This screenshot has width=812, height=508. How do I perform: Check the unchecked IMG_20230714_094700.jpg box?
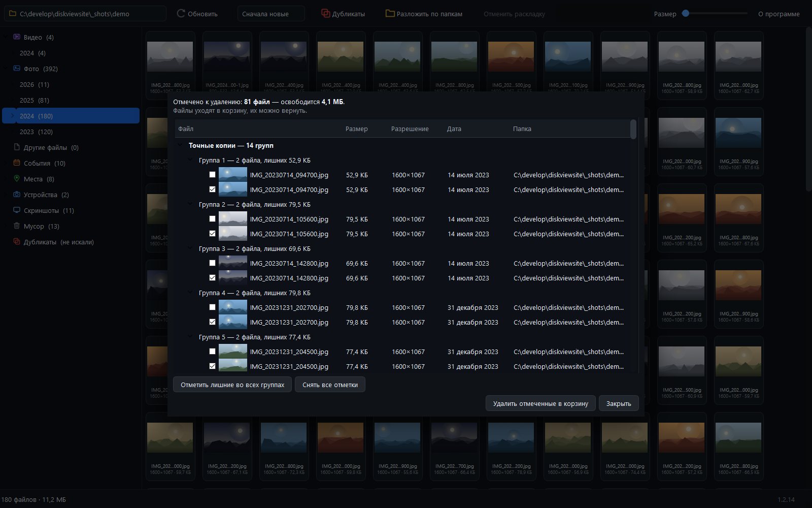tap(212, 175)
